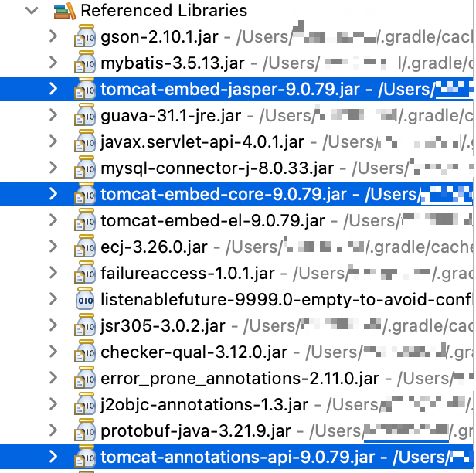Click the failureaccess-1.0.1.jar jar icon
The width and height of the screenshot is (476, 473).
[x=85, y=272]
